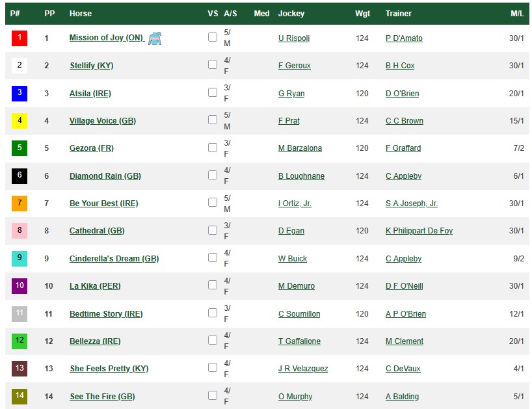Viewport: 532px width, 409px height.
Task: Click the green number 5 program badge
Action: click(20, 148)
